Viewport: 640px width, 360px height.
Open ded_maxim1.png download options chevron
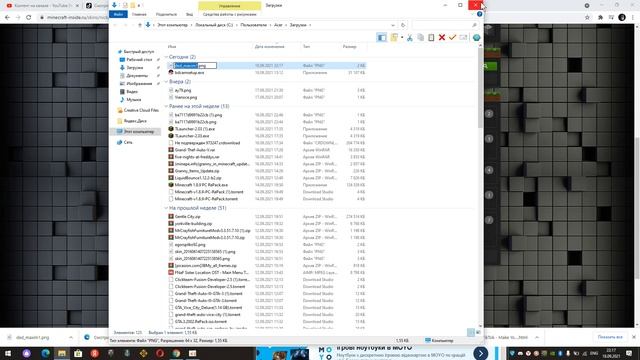click(71, 338)
